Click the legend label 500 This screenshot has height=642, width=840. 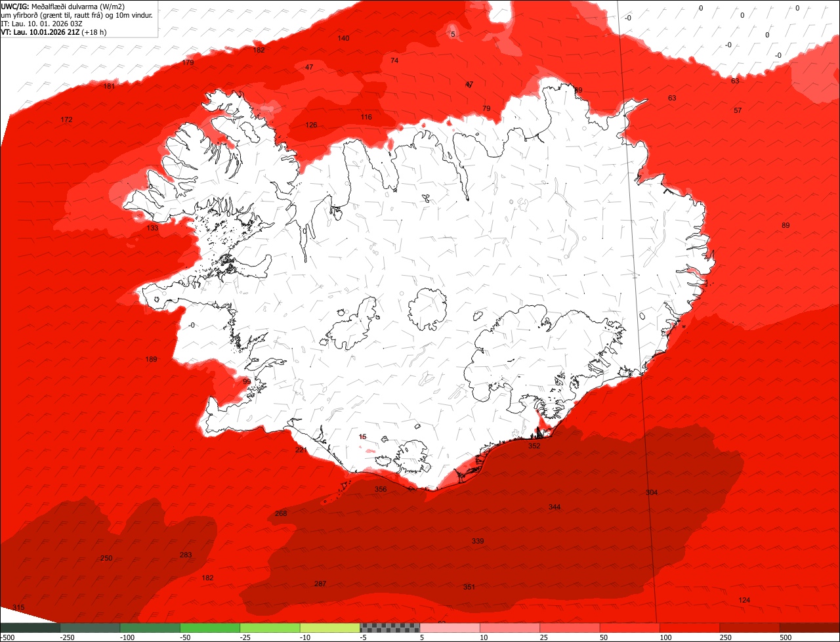pos(786,637)
